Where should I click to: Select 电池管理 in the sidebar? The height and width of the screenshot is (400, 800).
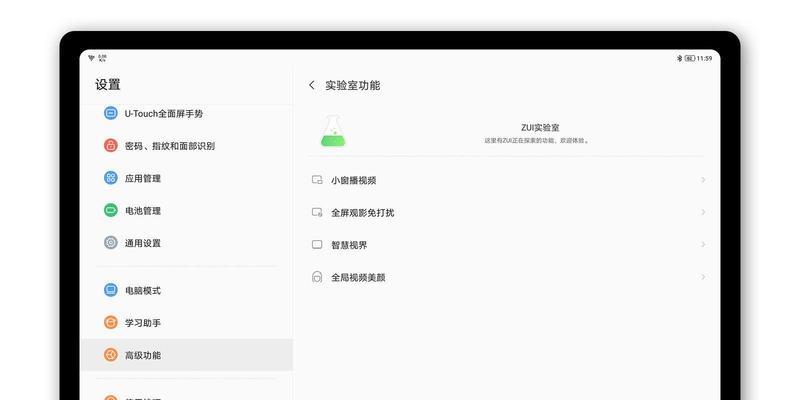tap(187, 210)
